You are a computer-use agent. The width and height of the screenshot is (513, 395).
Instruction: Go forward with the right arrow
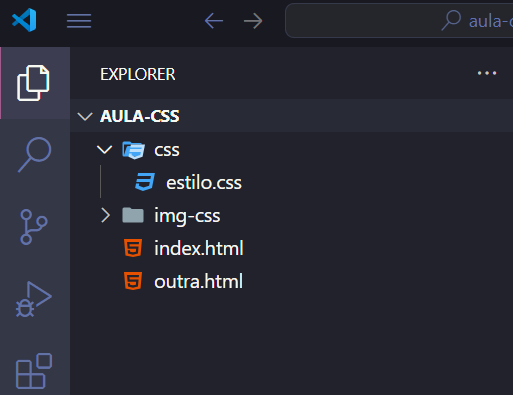(253, 21)
